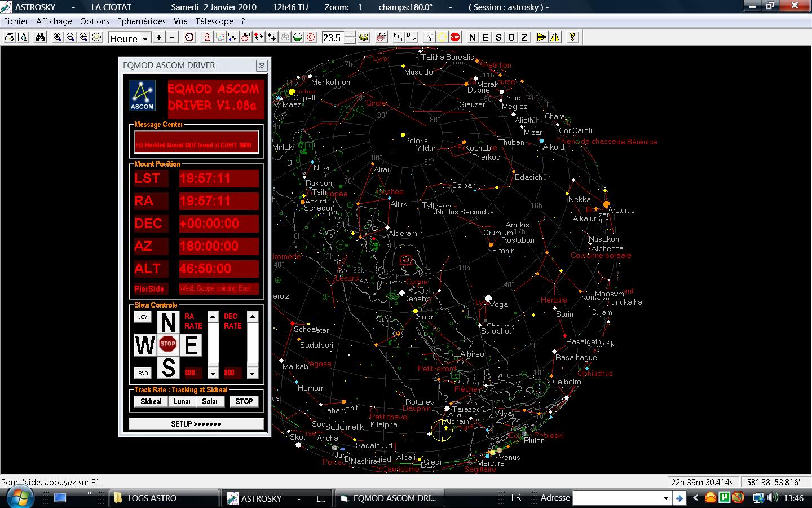Click the M31 deep sky objects icon
Viewport: 812px width, 508px height.
pyautogui.click(x=246, y=37)
